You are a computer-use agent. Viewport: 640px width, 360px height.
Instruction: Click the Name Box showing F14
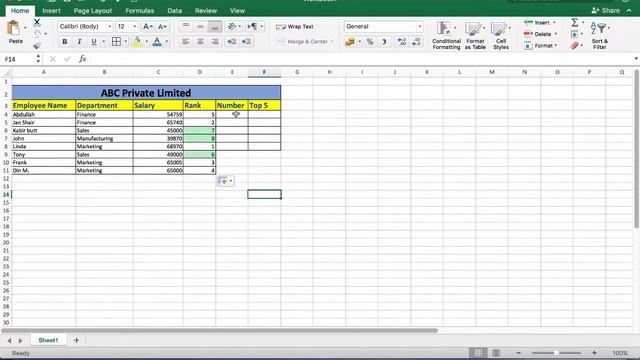[x=19, y=59]
